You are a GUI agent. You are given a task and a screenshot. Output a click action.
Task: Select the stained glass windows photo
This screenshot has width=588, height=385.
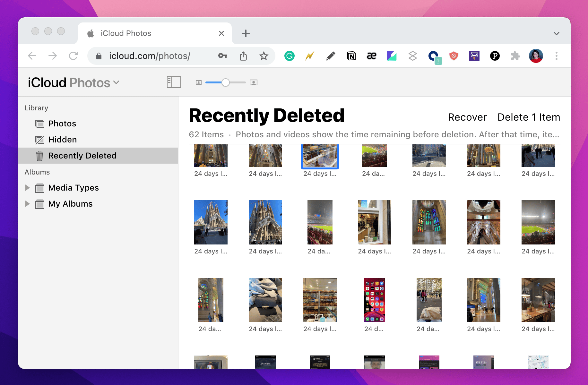pos(429,222)
